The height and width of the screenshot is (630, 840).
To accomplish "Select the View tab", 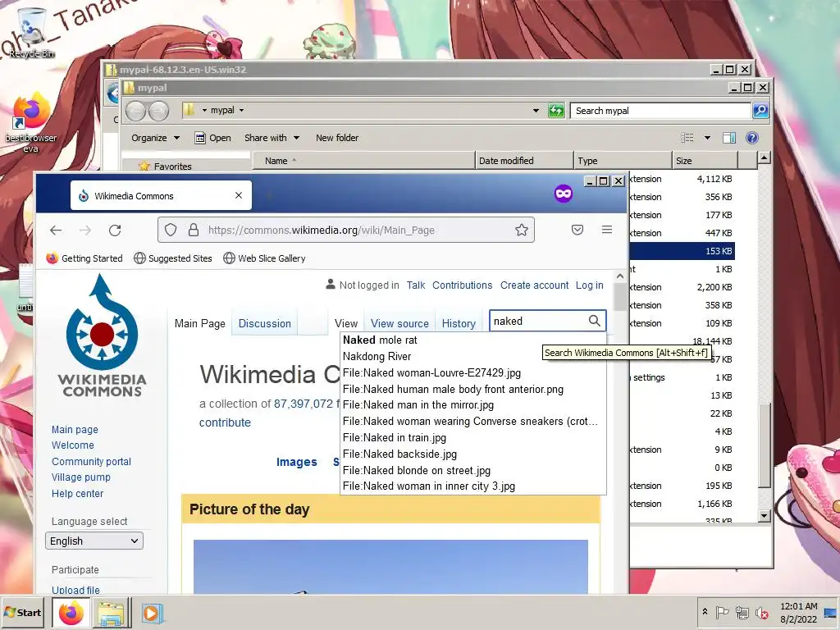I will click(x=346, y=323).
